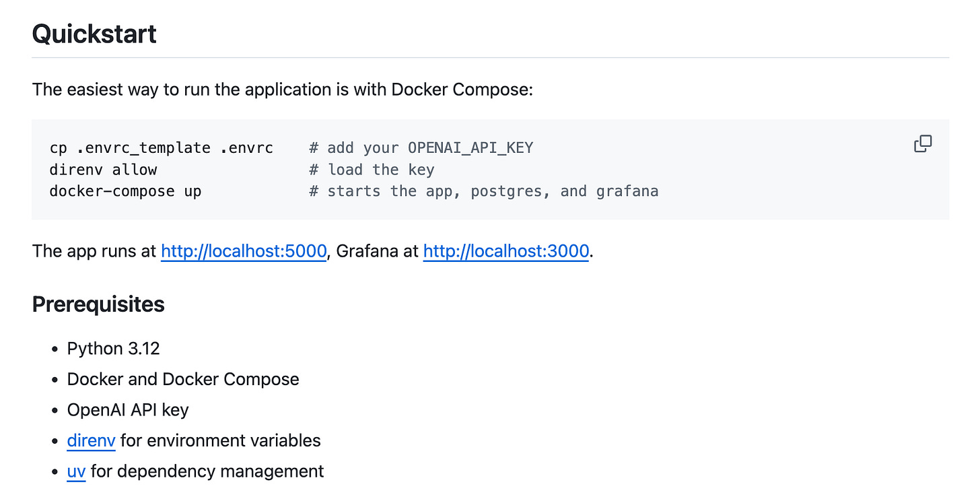Screen dimensions: 980x503
Task: Click the Prerequisites heading
Action: tap(98, 304)
